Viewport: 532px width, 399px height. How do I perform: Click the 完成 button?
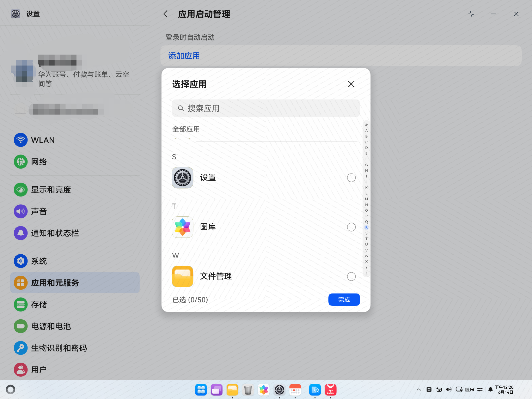point(344,300)
